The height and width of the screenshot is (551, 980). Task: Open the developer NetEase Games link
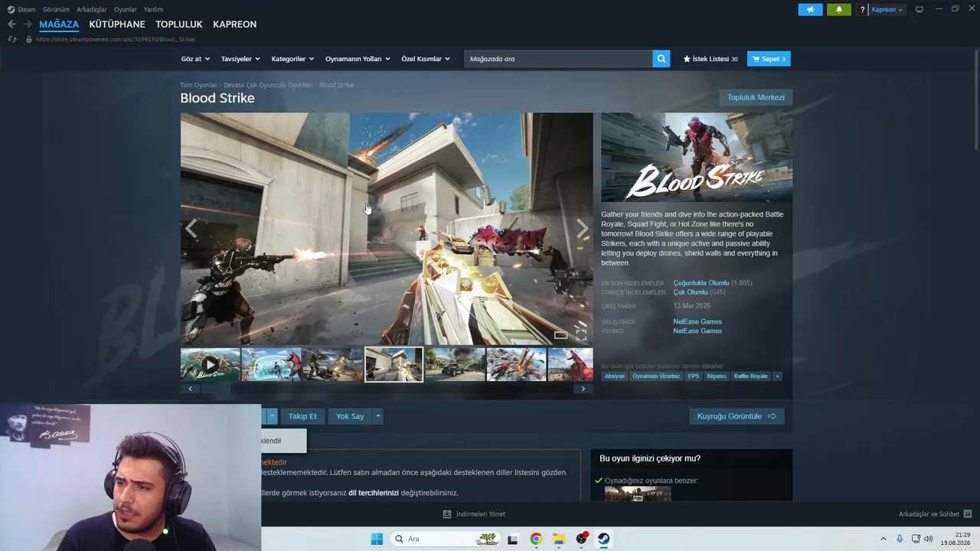697,321
